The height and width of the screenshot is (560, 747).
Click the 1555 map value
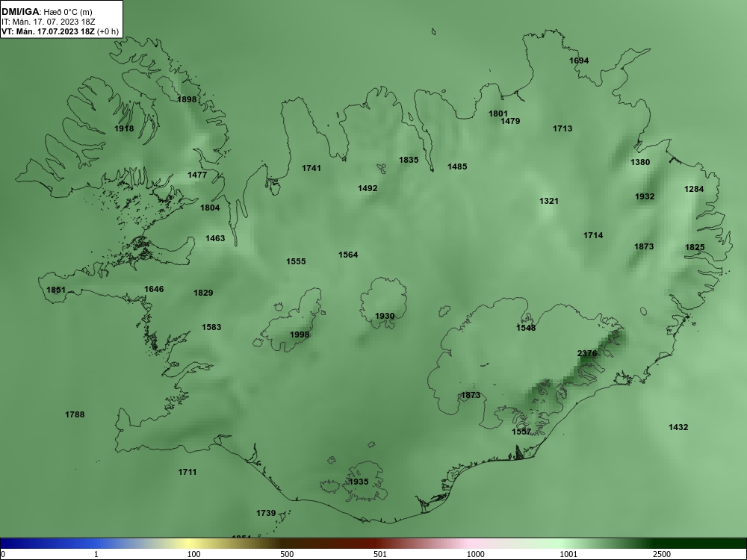coord(296,261)
